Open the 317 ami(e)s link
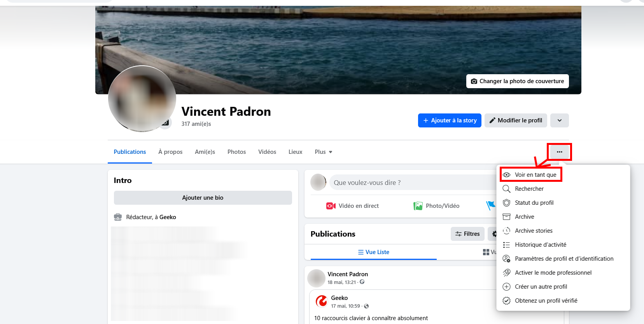This screenshot has width=644, height=324. click(x=196, y=124)
